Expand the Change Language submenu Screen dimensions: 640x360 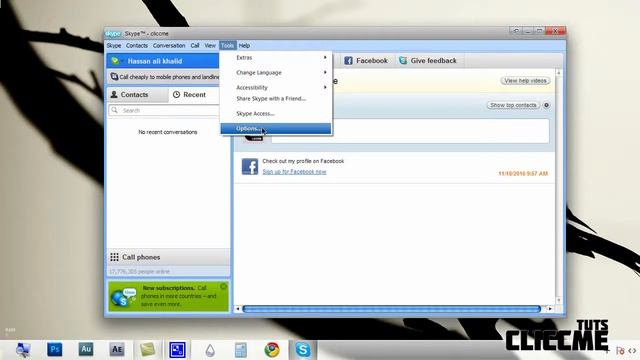276,73
